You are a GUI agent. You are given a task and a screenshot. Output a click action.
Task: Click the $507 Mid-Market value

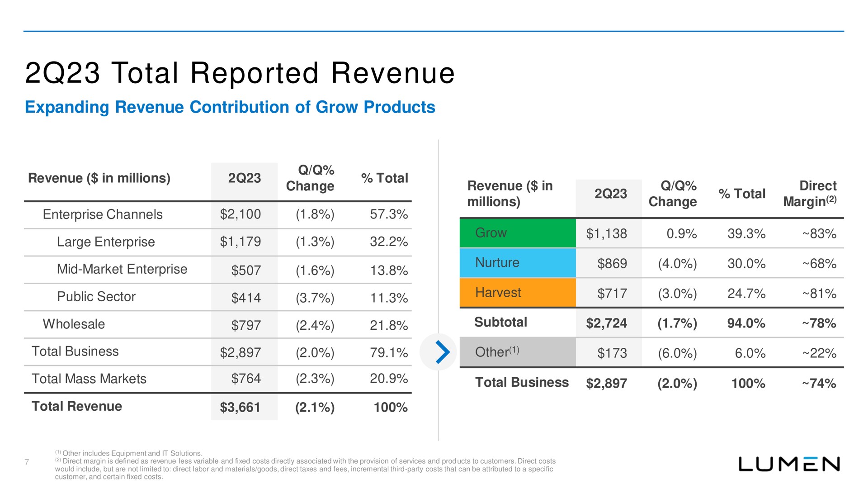pos(246,271)
